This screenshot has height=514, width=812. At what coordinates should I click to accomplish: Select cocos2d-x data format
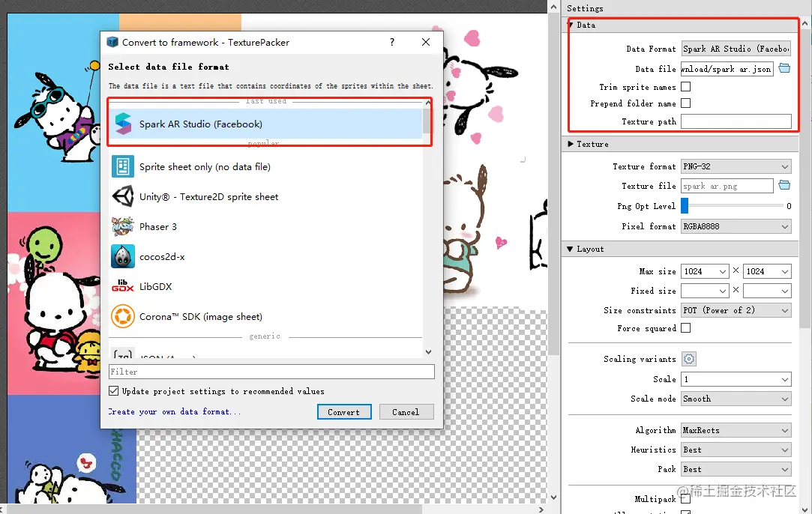point(265,257)
